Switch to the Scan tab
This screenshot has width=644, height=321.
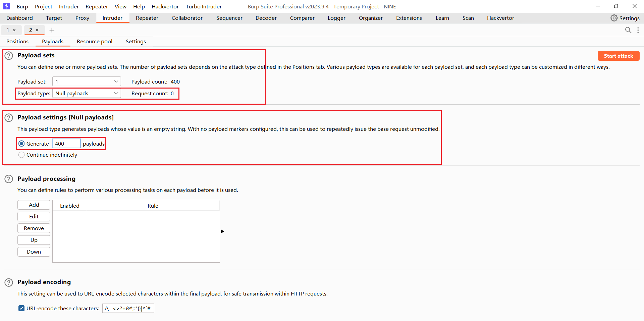click(x=468, y=18)
